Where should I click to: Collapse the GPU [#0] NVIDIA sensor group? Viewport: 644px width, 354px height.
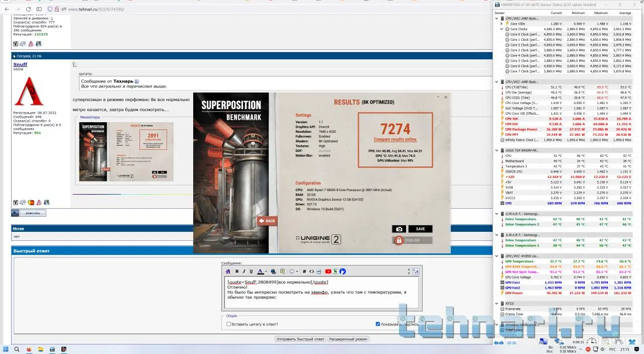click(x=497, y=256)
